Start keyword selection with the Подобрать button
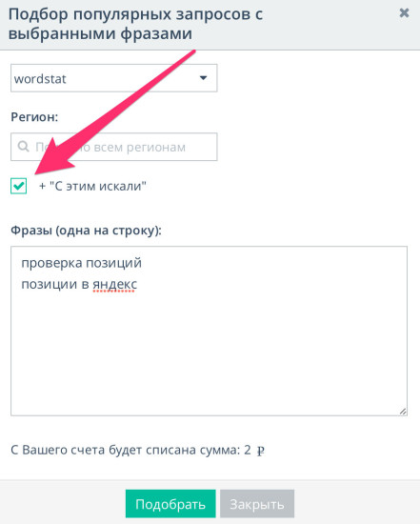This screenshot has width=420, height=524. 170,504
